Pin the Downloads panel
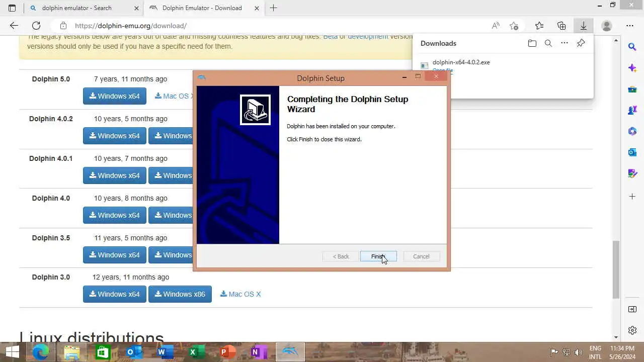Viewport: 644px width, 362px height. point(581,43)
